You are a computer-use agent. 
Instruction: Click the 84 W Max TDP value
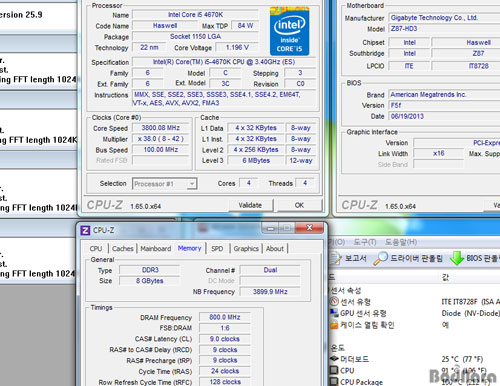[x=245, y=26]
